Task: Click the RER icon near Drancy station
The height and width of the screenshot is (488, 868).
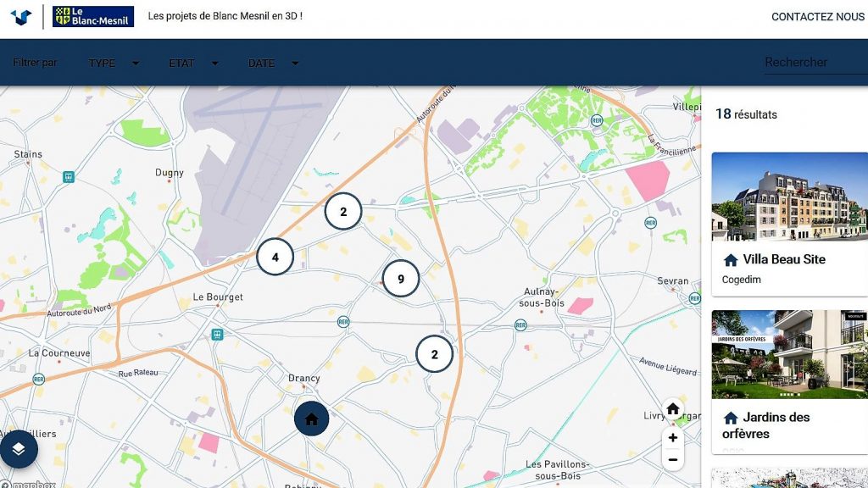Action: (x=343, y=321)
